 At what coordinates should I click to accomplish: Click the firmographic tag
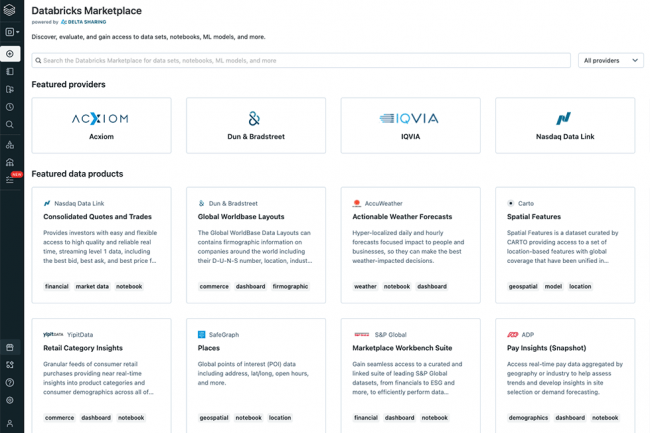tap(290, 286)
